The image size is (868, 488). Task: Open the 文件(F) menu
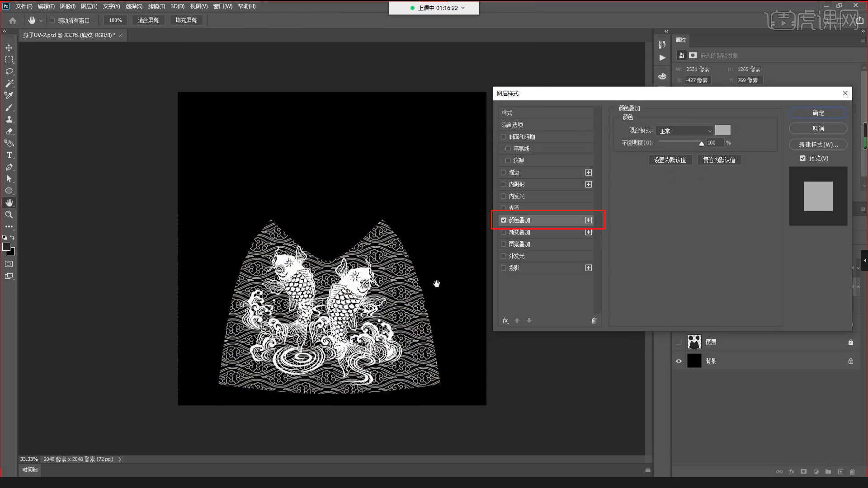(24, 6)
